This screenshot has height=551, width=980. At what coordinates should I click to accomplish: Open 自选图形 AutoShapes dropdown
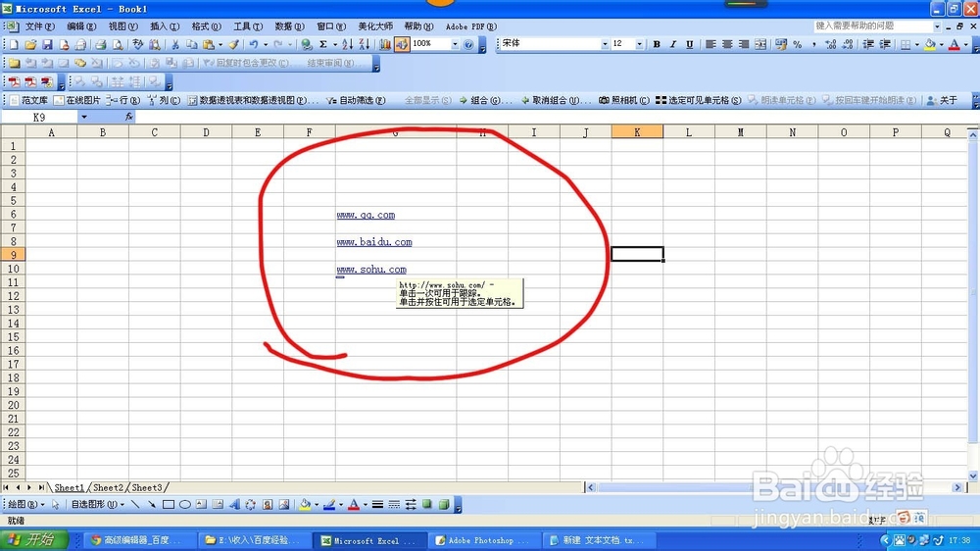[x=97, y=505]
